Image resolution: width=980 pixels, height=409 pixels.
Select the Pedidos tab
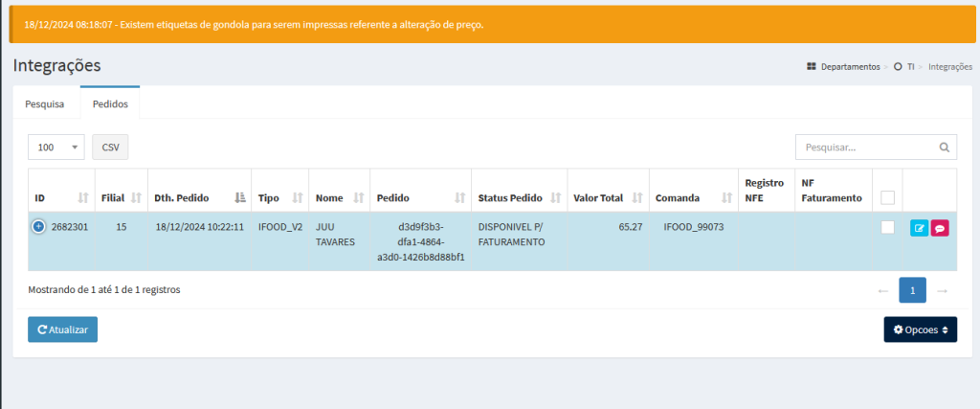pos(111,103)
